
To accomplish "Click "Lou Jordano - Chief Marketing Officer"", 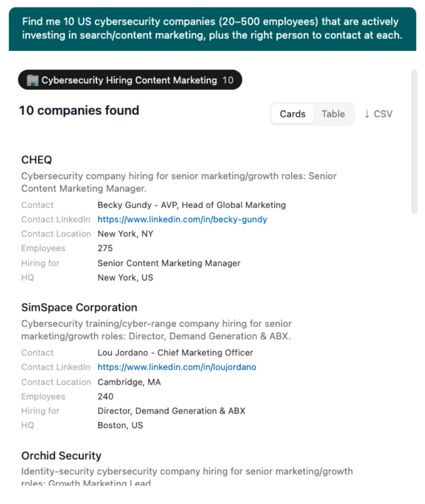I will (175, 353).
